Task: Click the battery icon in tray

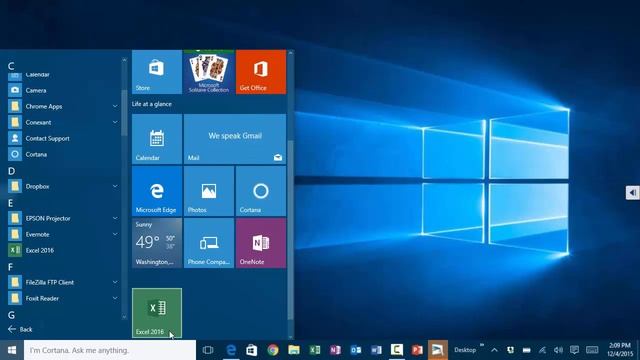Action: click(x=527, y=350)
